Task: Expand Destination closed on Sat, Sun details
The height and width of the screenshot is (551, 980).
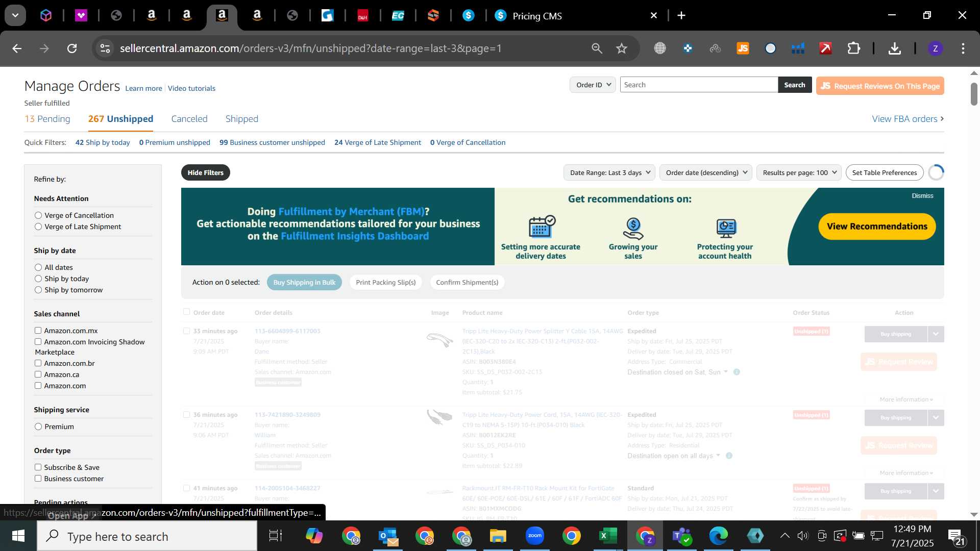Action: [x=725, y=372]
